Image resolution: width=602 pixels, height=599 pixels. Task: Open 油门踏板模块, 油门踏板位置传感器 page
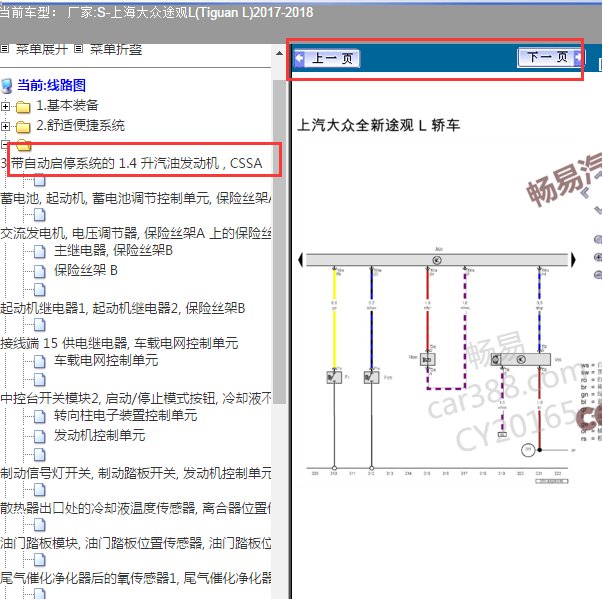pos(136,543)
